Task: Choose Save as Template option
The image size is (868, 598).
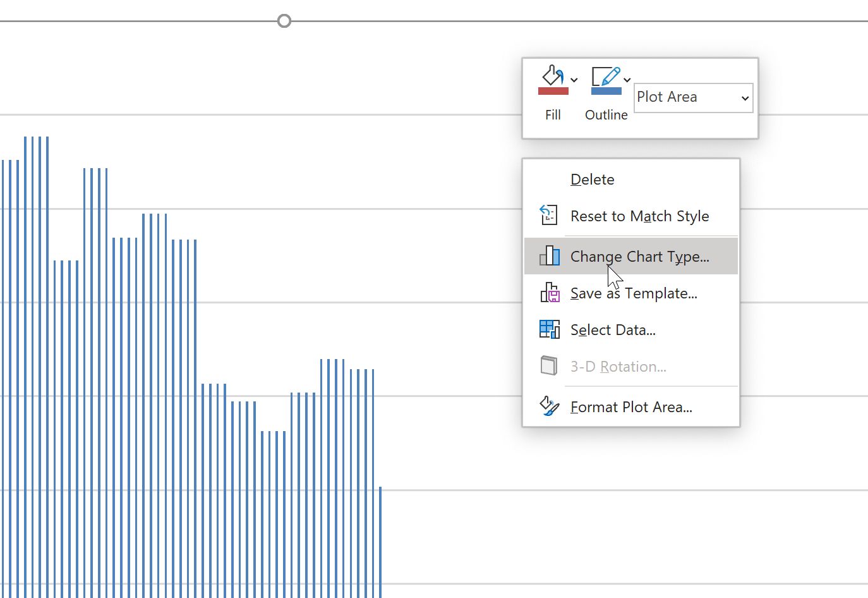Action: click(x=631, y=293)
